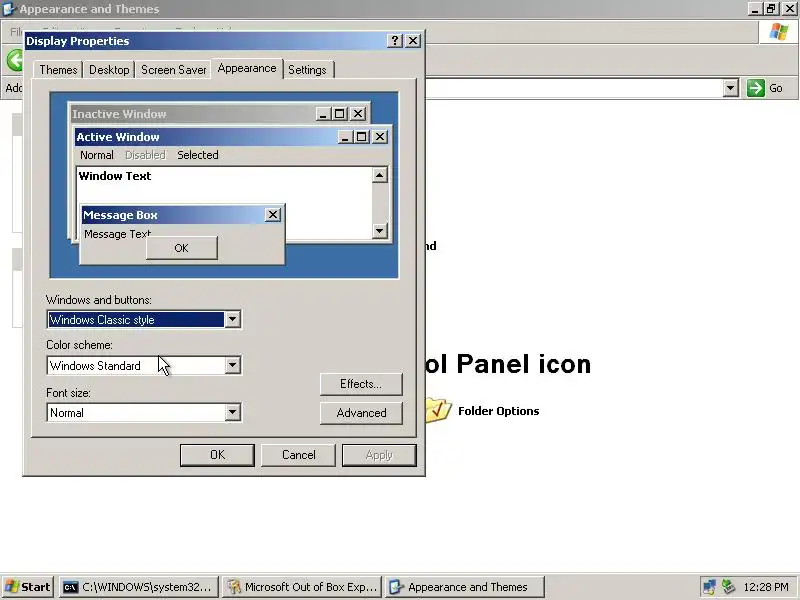Open the Settings tab
Image resolution: width=800 pixels, height=600 pixels.
click(x=307, y=70)
